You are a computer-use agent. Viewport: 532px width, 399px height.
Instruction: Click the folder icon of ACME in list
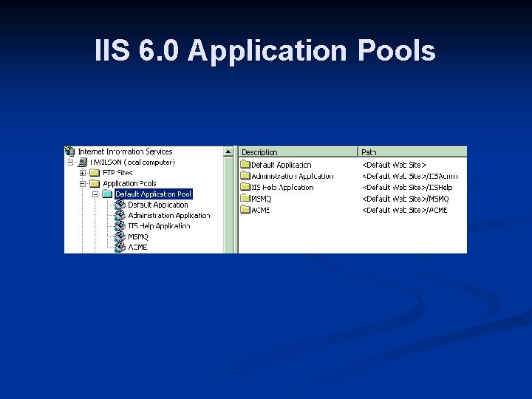(245, 210)
